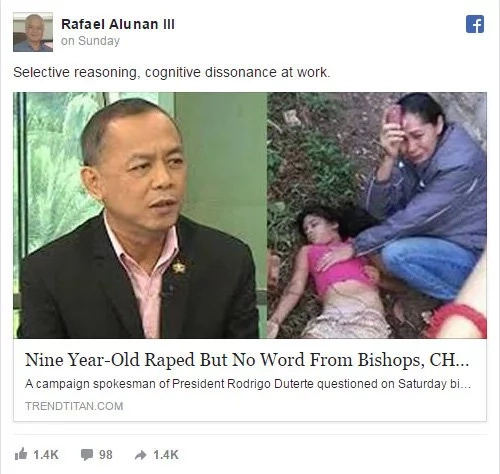Viewport: 500px width, 474px height.
Task: View the 98 comments count
Action: [106, 455]
